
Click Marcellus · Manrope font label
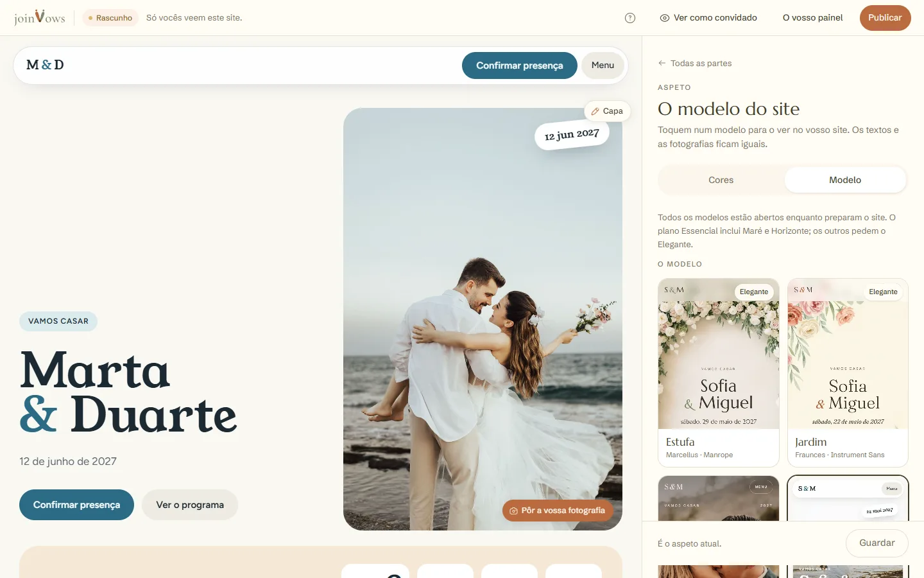[x=699, y=455]
